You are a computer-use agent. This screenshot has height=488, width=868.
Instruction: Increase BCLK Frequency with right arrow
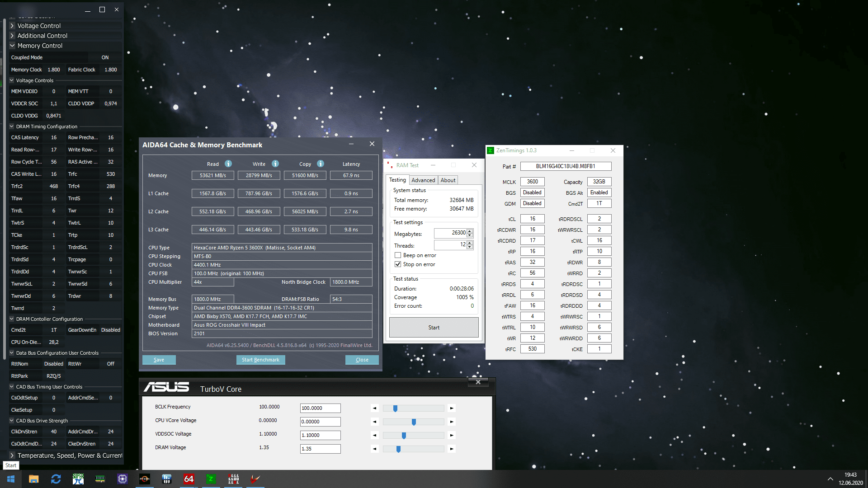(451, 408)
